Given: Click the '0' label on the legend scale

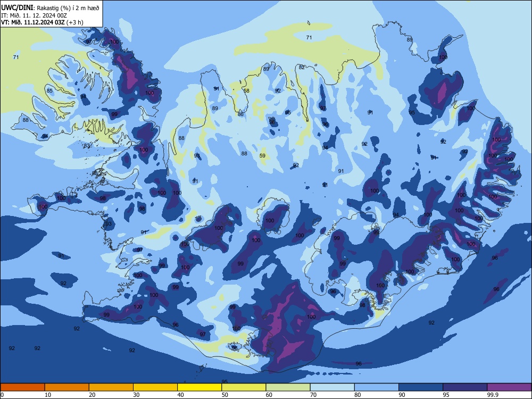Looking at the screenshot, I should pos(2,395).
